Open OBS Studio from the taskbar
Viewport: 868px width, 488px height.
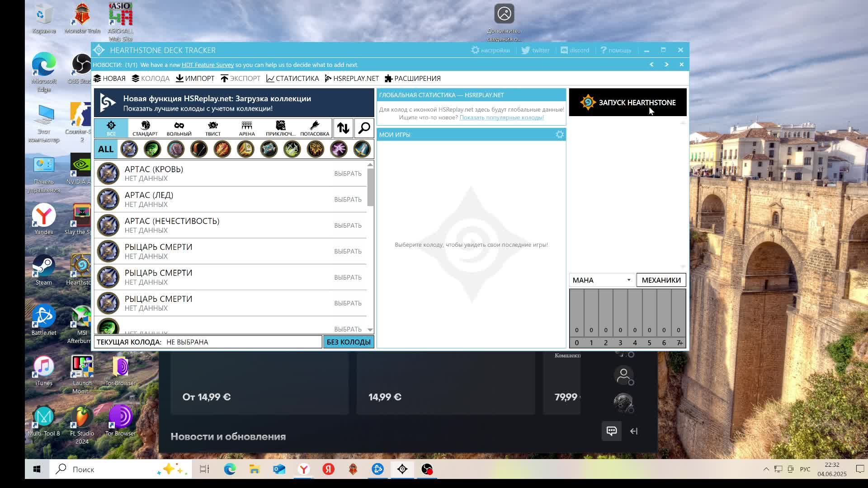(x=427, y=469)
